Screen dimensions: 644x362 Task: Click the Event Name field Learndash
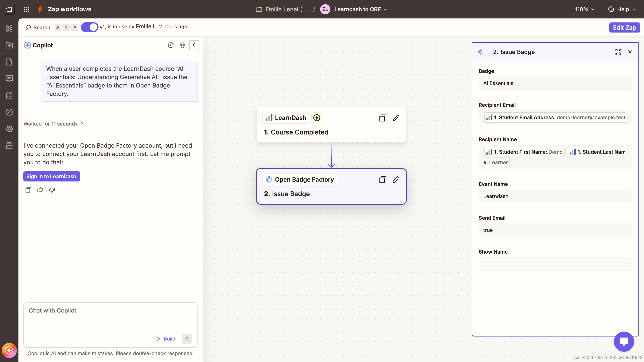[555, 196]
